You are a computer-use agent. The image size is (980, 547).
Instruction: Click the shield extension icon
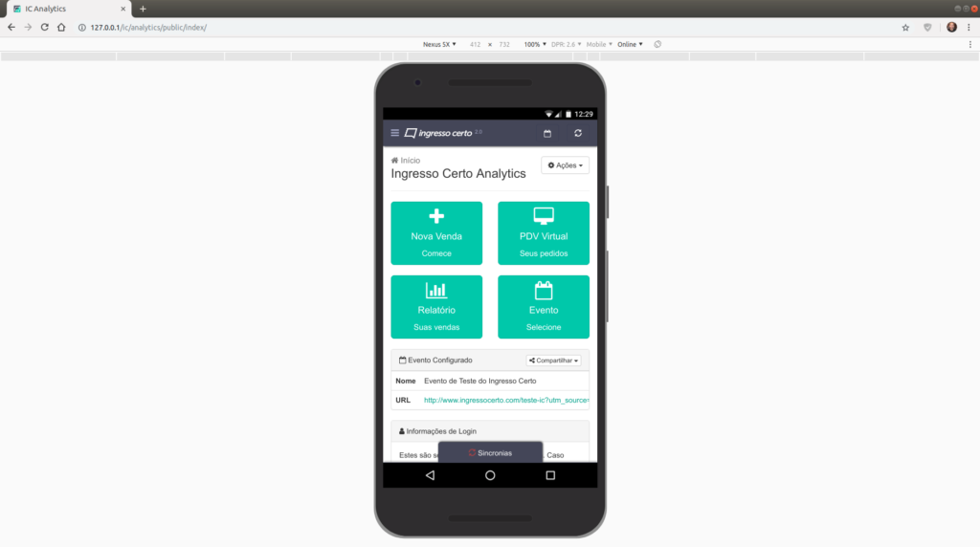click(x=927, y=28)
